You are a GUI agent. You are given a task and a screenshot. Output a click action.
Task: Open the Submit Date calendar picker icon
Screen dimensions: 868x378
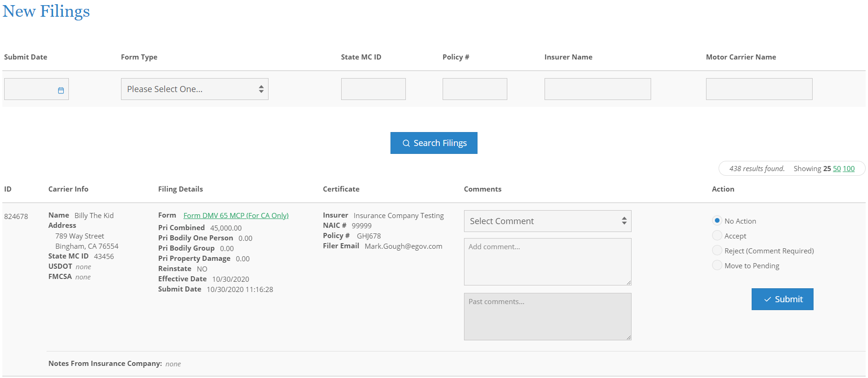61,90
